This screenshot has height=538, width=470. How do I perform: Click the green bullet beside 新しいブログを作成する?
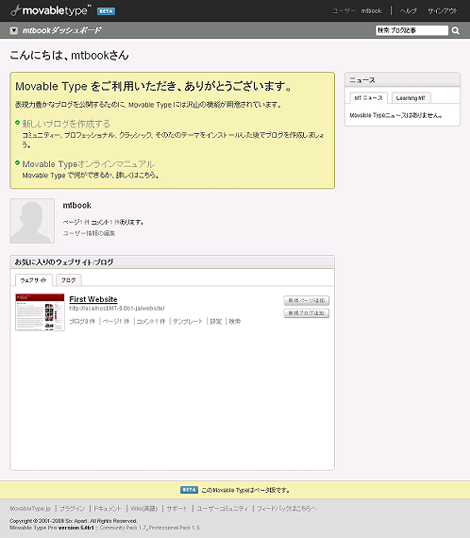click(17, 122)
